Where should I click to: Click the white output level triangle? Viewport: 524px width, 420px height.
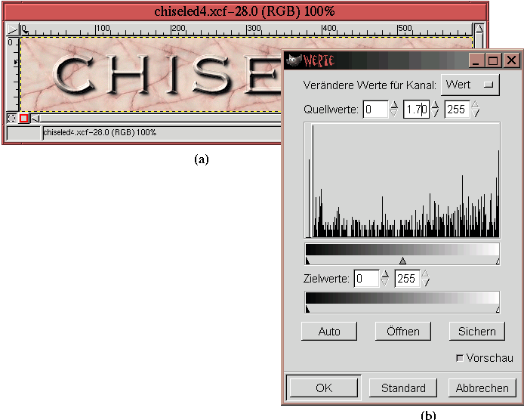pos(498,309)
